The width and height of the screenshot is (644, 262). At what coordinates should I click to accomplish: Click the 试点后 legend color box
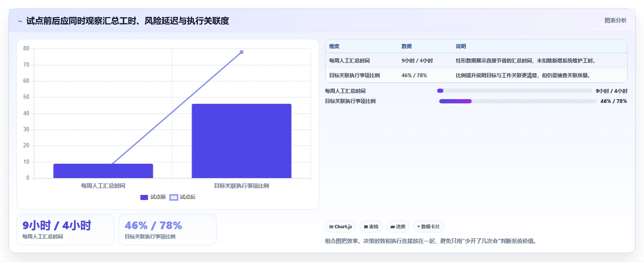pos(174,197)
